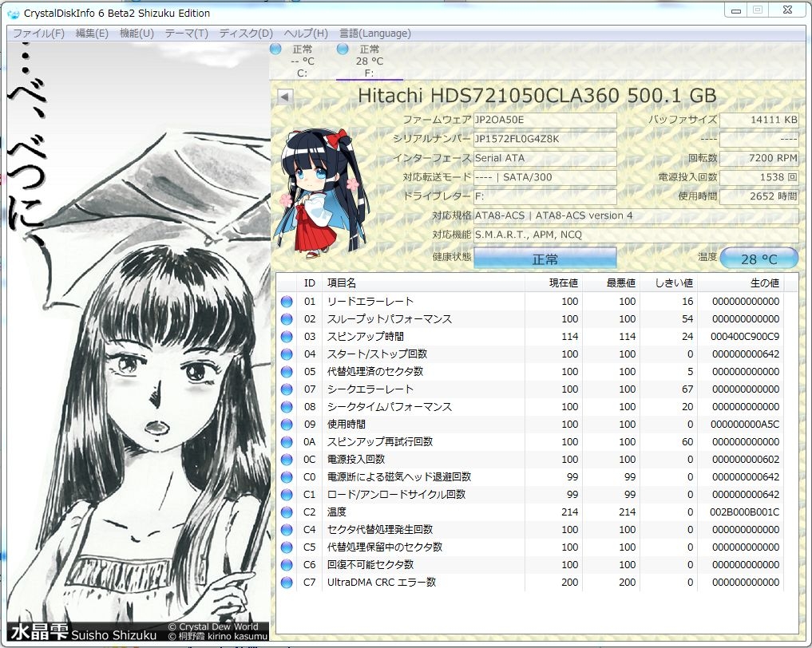812x648 pixels.
Task: Click the バッファサイズ field 14111 KB
Action: [x=759, y=120]
